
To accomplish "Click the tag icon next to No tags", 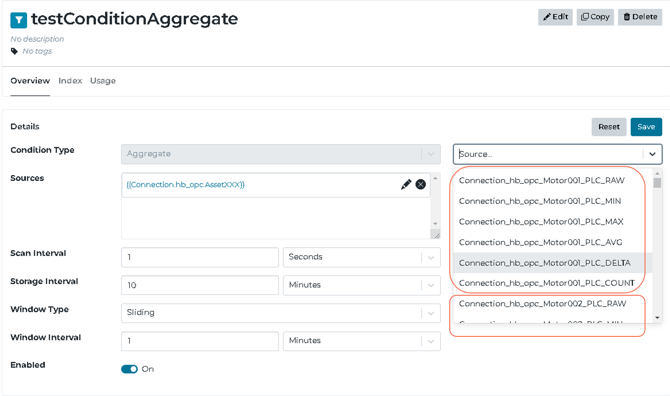I will [14, 51].
